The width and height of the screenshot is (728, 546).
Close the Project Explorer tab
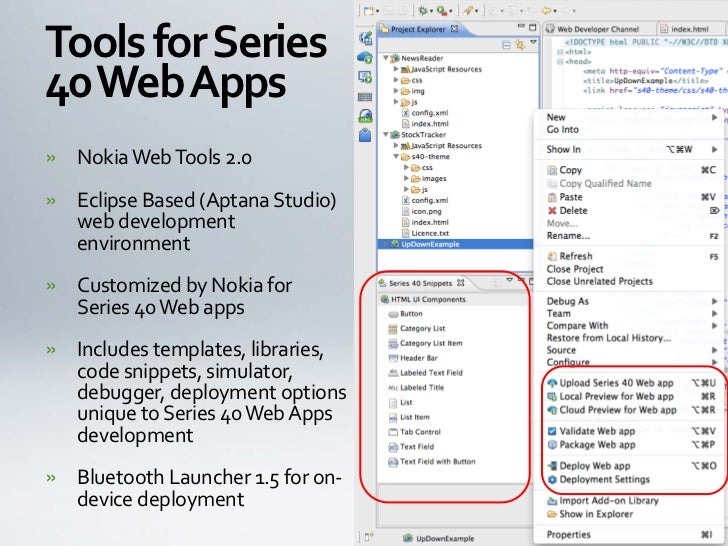(455, 29)
